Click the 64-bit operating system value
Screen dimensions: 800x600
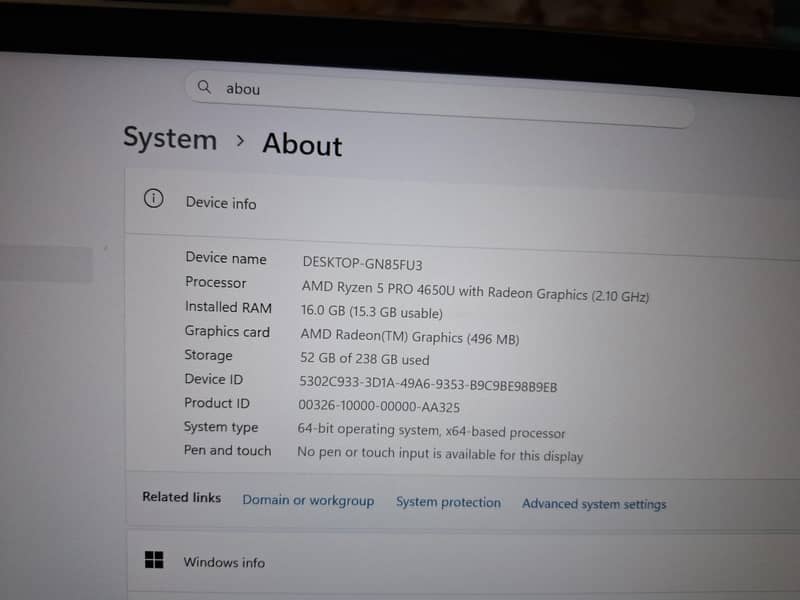431,431
